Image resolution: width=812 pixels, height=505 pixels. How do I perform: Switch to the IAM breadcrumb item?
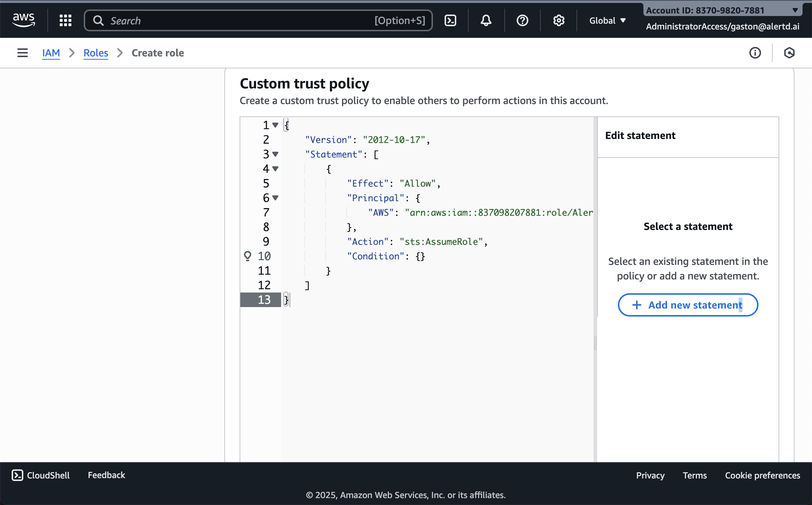(51, 53)
